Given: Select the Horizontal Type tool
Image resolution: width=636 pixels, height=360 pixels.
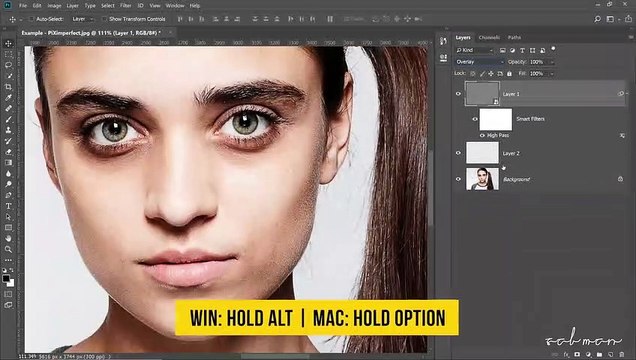Looking at the screenshot, I should point(8,206).
